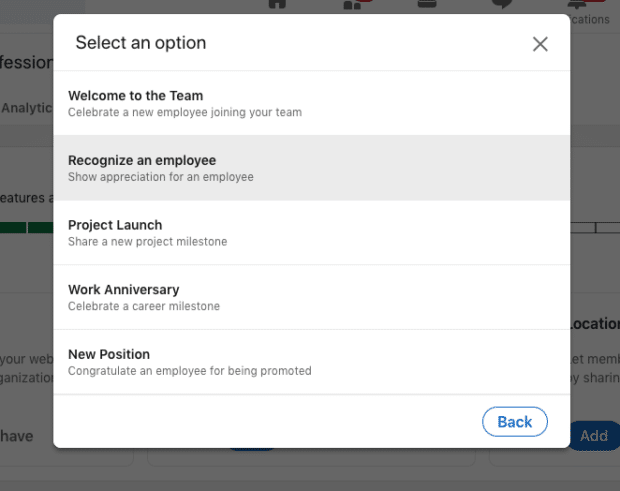Click the Notifications label text
The width and height of the screenshot is (620, 491).
(x=590, y=19)
